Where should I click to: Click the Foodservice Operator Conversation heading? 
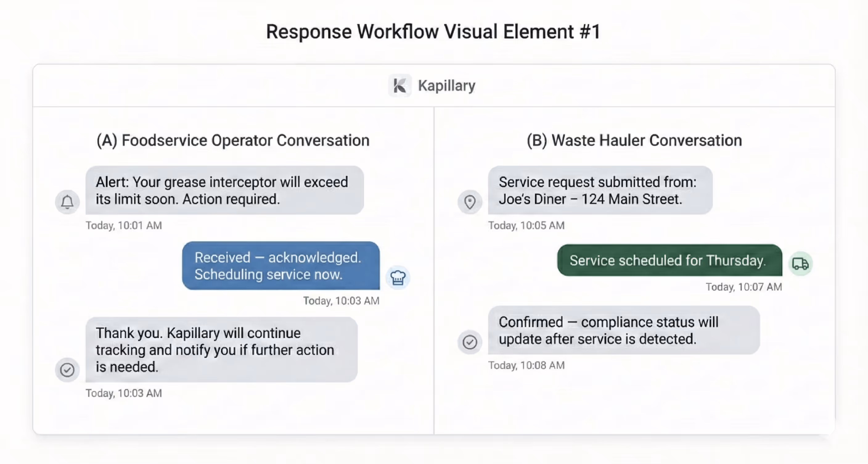pyautogui.click(x=233, y=140)
